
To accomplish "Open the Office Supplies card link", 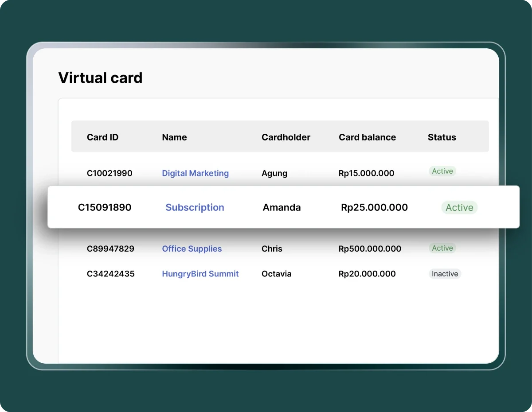I will point(192,249).
